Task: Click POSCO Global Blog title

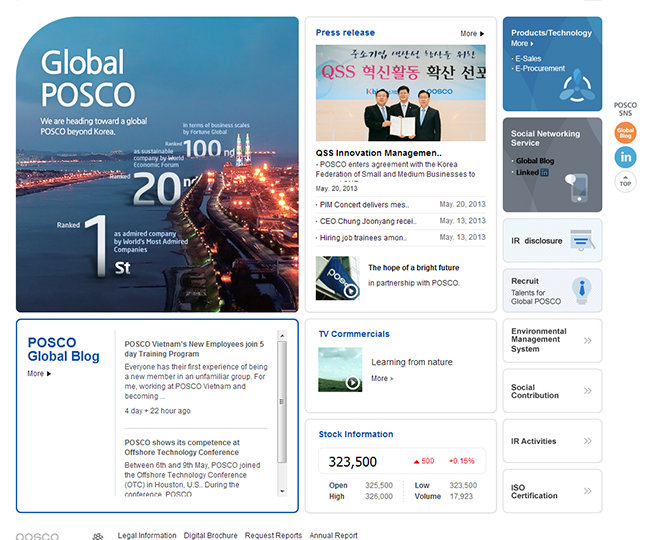Action: tap(63, 349)
